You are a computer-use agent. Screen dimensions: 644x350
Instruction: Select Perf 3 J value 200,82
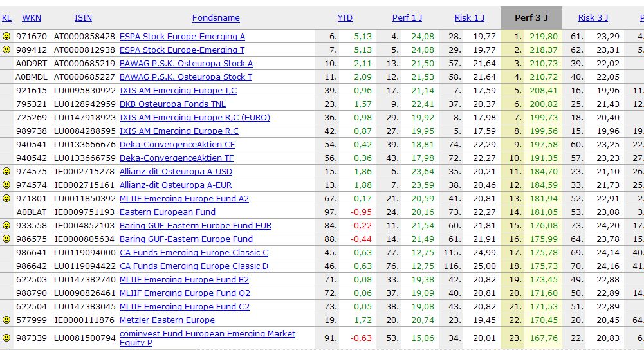pyautogui.click(x=544, y=104)
